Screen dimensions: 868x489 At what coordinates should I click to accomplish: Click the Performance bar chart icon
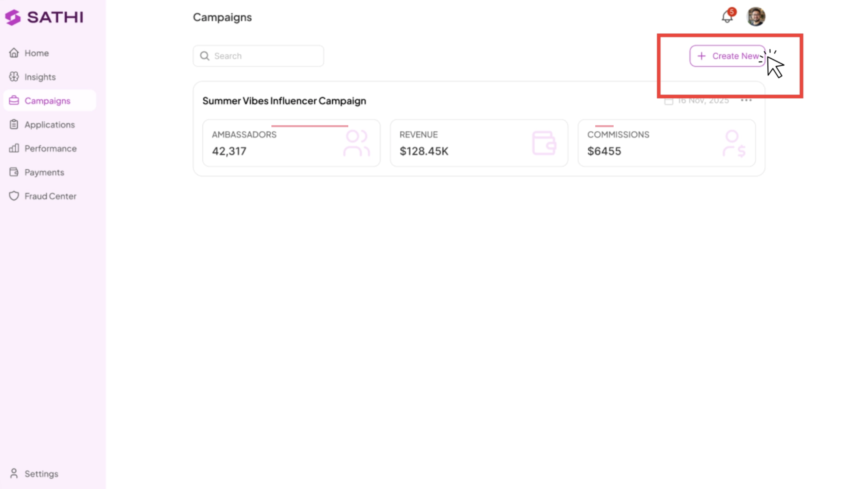[x=14, y=148]
